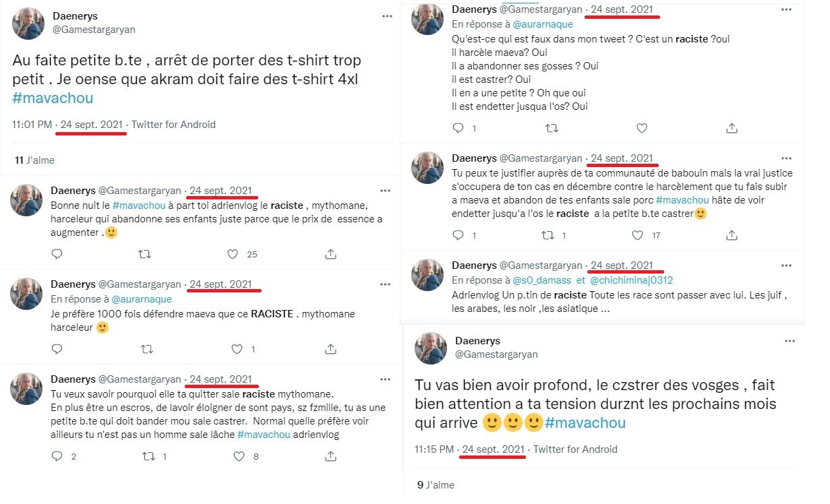
Task: Share the 'Tu veux savoir pourquoi' tweet
Action: 330,456
